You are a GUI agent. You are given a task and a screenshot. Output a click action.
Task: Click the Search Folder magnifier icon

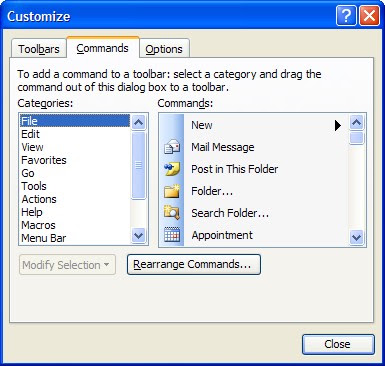coord(172,213)
